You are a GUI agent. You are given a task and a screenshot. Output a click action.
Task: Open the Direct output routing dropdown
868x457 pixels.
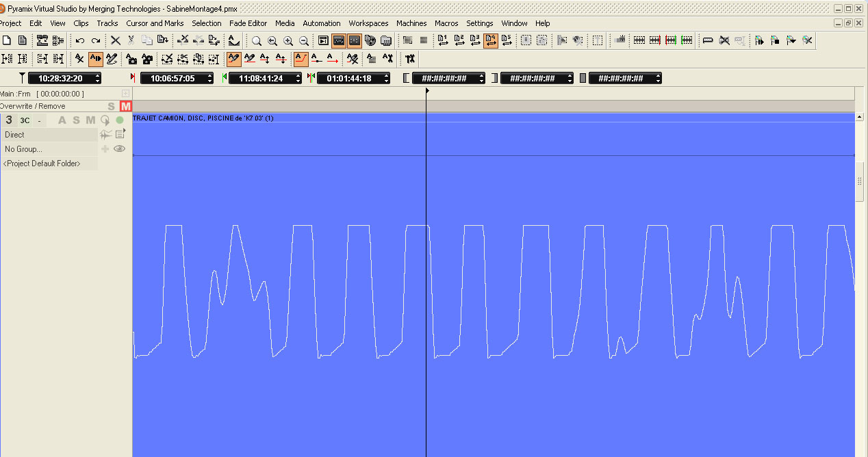pos(49,135)
